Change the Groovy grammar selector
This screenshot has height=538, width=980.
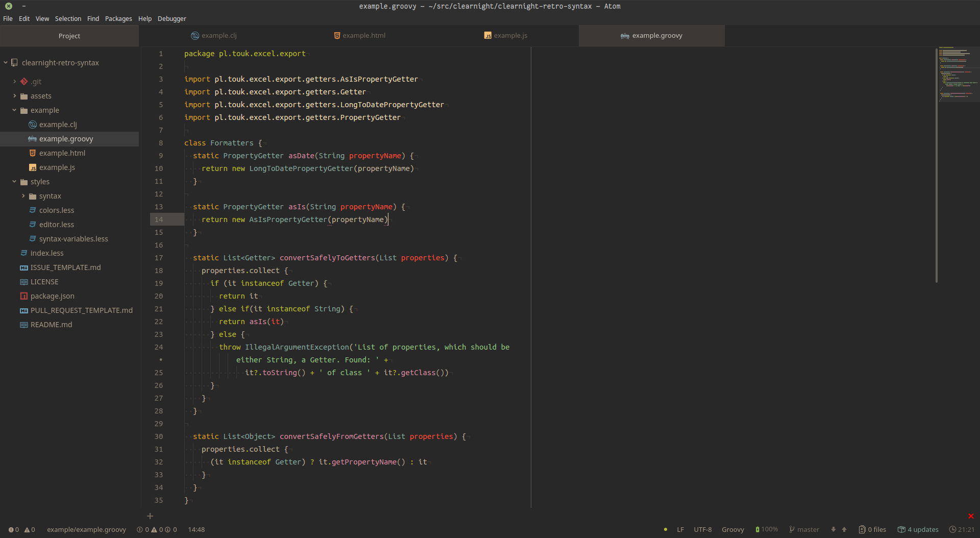tap(732, 530)
